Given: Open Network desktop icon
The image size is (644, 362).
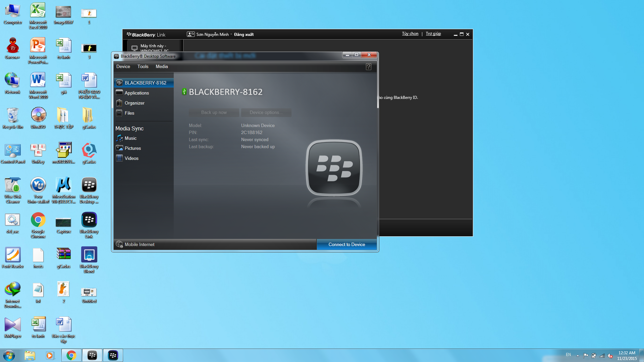Looking at the screenshot, I should point(13,83).
